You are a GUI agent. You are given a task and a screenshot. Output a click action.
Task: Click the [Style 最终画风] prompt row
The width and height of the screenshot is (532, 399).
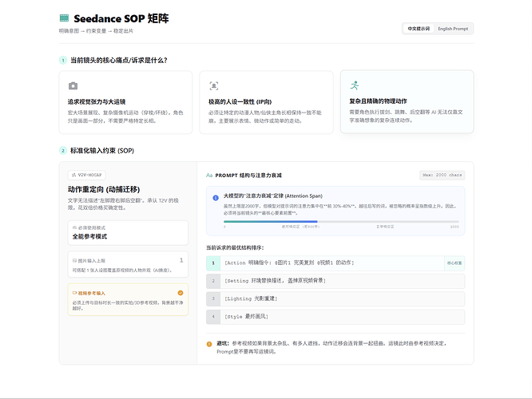(x=335, y=317)
